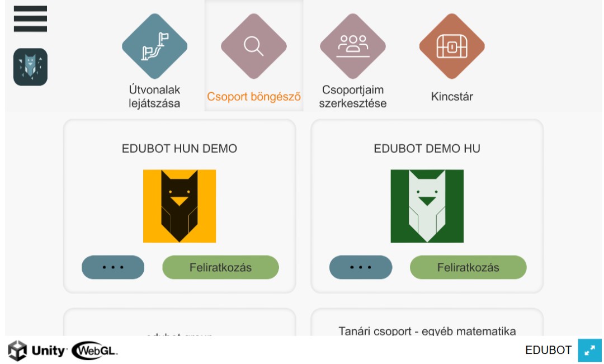Open the hamburger menu
This screenshot has width=604, height=364.
click(30, 18)
